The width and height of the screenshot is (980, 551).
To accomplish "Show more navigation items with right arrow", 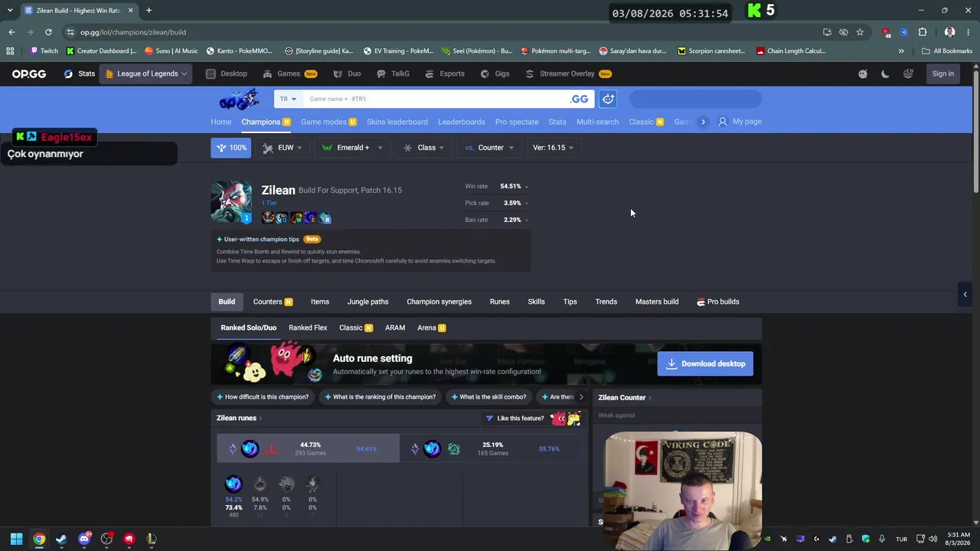I will click(703, 122).
